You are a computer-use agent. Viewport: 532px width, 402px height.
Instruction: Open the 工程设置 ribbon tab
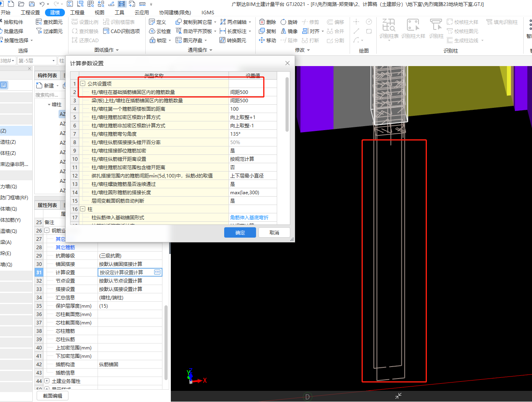30,12
